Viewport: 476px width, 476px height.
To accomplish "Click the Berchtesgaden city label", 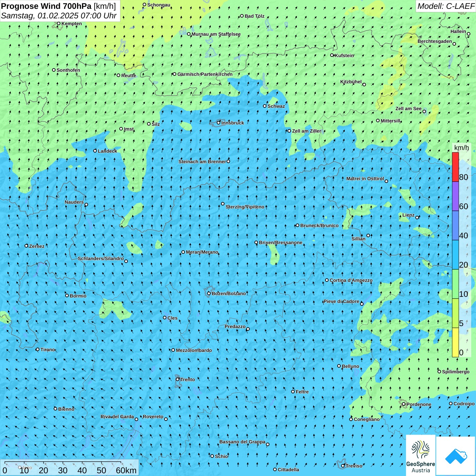I will [x=435, y=41].
